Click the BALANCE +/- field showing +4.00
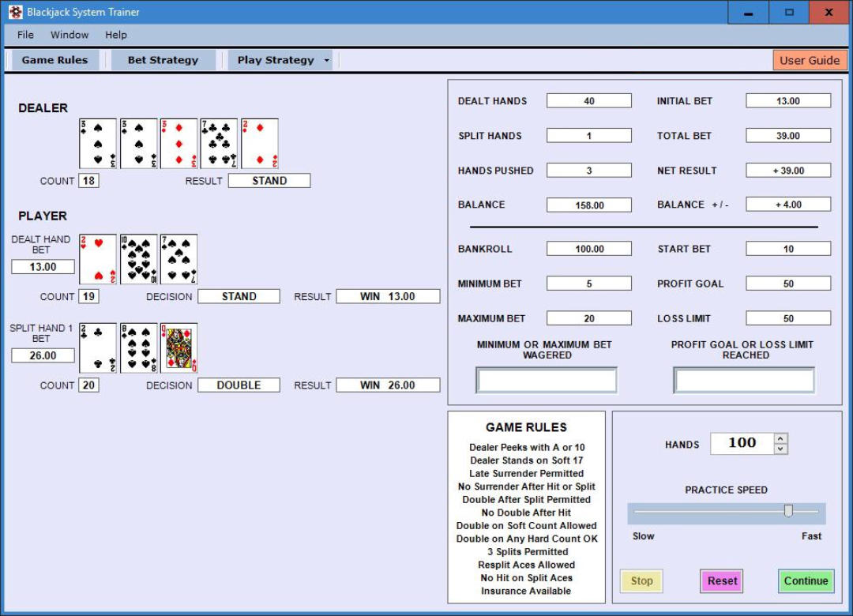Screen dimensions: 853x616 click(x=788, y=205)
